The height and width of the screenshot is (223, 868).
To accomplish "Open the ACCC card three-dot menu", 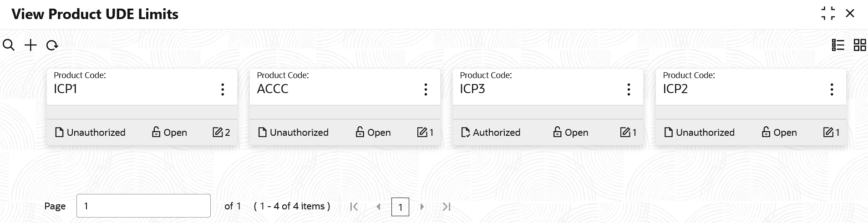I will (x=426, y=89).
